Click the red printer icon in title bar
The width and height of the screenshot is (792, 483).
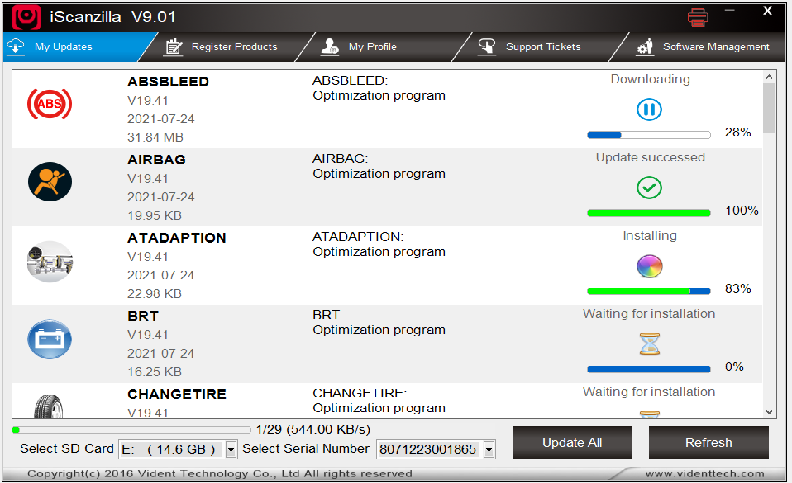[698, 17]
